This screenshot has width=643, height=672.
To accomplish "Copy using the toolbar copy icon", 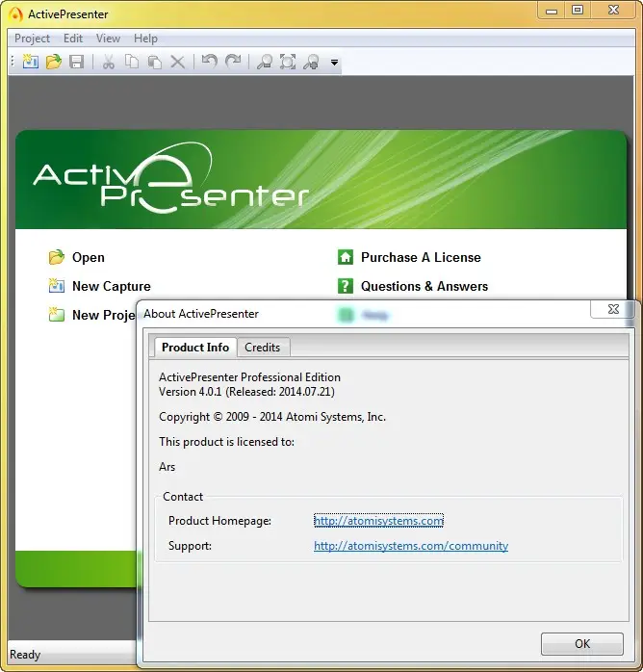I will point(132,62).
